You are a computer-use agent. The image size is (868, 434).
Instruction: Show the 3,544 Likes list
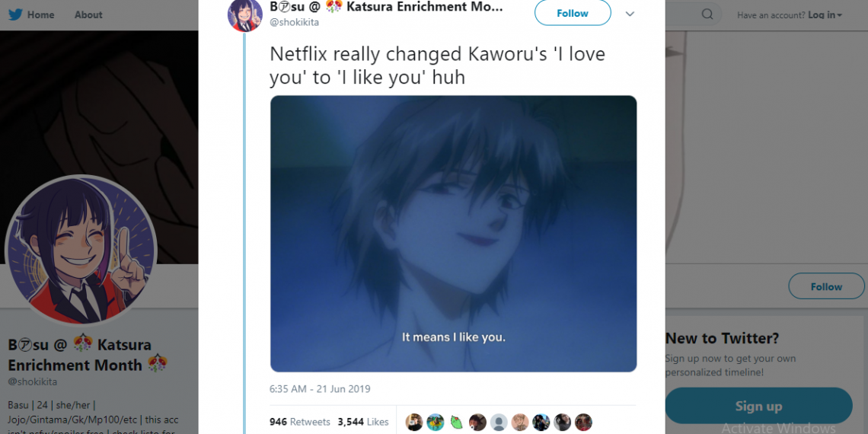click(363, 422)
